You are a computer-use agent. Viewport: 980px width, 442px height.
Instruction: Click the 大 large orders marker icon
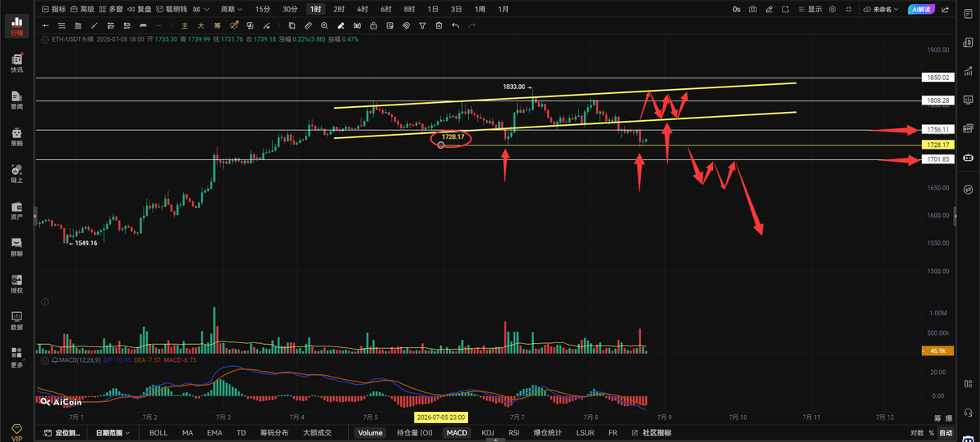point(202,25)
